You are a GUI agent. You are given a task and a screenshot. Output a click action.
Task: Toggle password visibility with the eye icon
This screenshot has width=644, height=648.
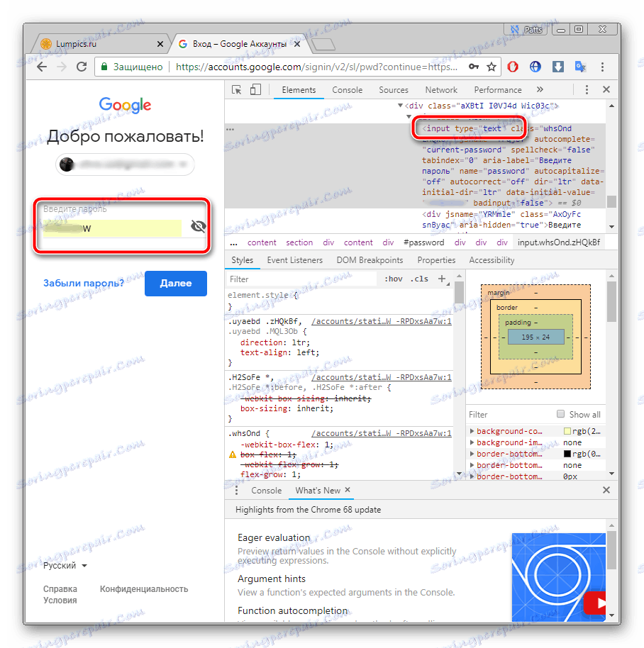(199, 226)
